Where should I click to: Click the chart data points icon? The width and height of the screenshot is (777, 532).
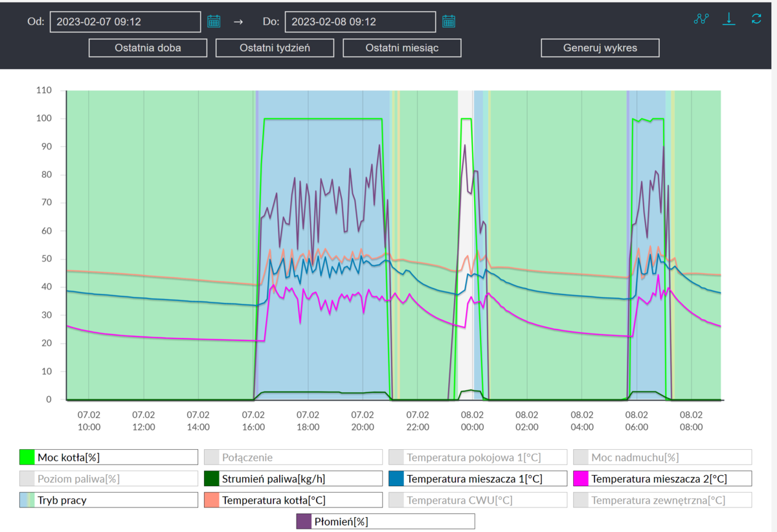(x=701, y=19)
